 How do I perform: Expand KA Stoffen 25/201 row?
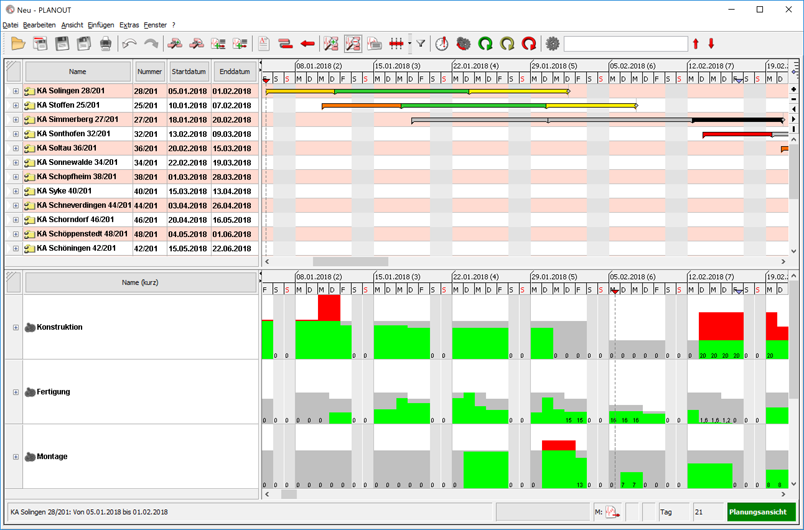point(16,106)
